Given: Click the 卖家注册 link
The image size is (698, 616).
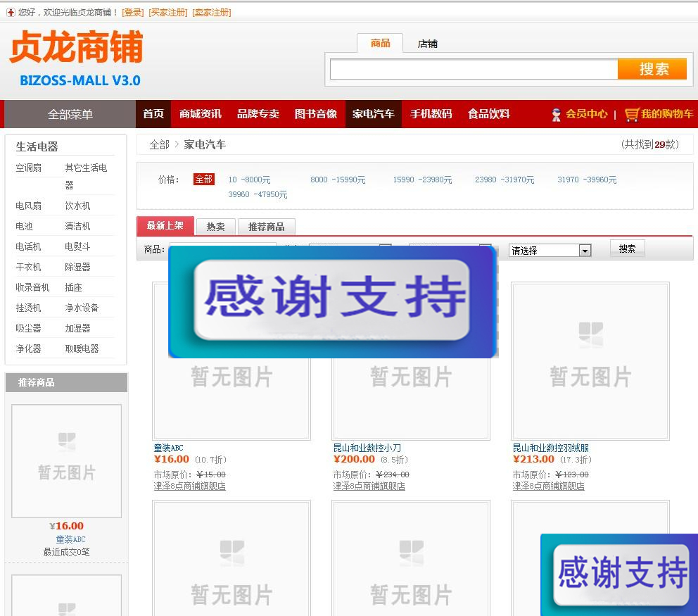Looking at the screenshot, I should coord(212,13).
